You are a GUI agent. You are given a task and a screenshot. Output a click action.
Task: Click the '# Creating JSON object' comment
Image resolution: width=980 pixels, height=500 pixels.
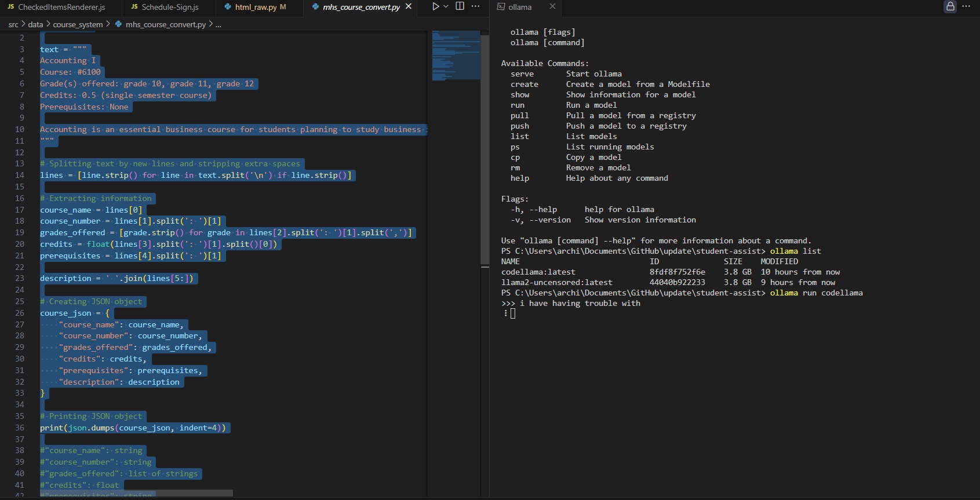coord(91,301)
